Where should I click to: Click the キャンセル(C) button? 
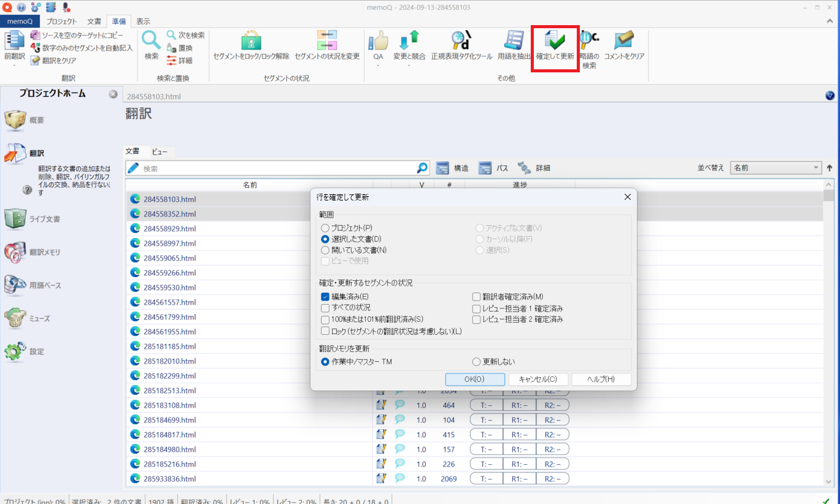point(538,379)
